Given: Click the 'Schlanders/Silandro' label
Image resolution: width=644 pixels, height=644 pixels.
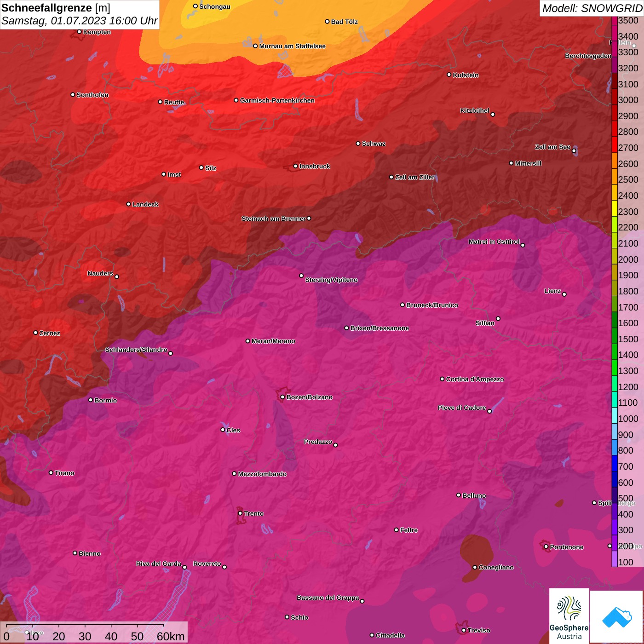Looking at the screenshot, I should coord(136,350).
